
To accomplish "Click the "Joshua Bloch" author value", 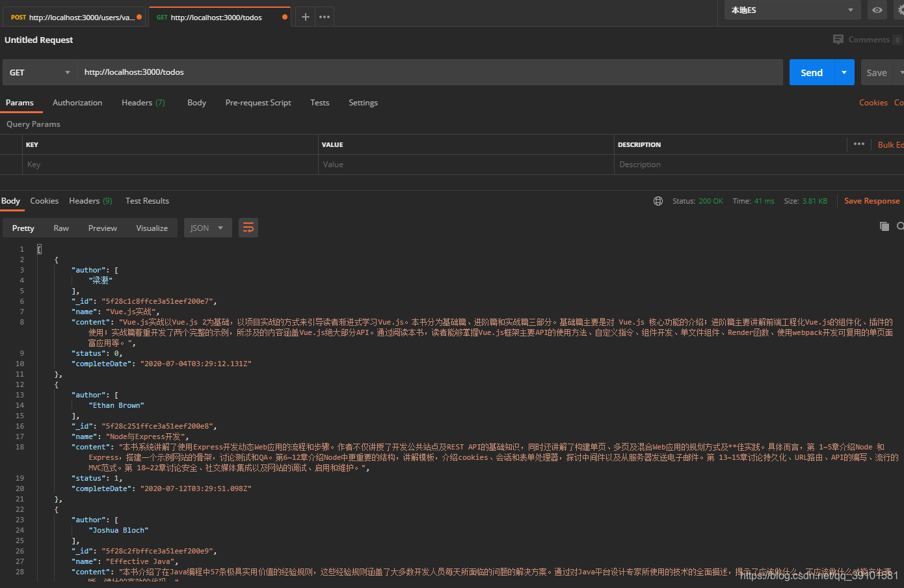I will [118, 530].
